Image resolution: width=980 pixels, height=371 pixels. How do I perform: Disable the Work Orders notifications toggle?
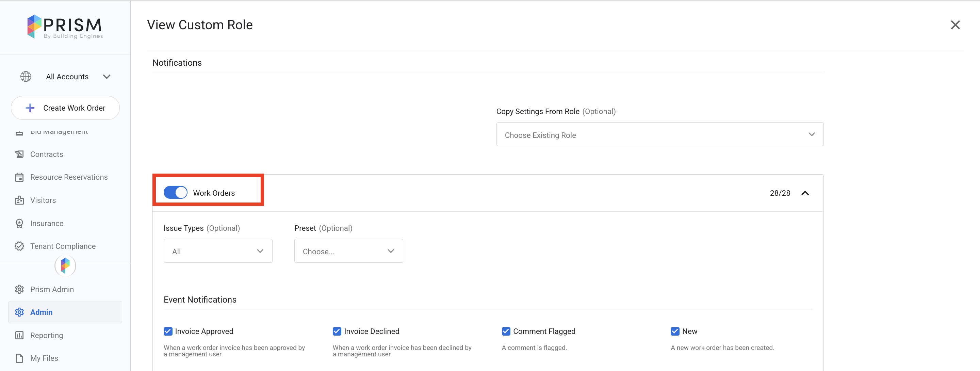click(175, 193)
